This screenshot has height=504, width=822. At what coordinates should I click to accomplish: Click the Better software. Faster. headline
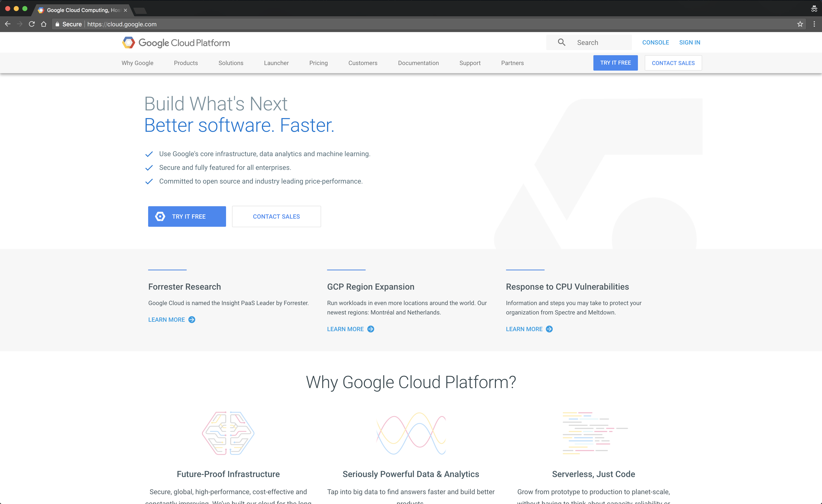pos(239,125)
